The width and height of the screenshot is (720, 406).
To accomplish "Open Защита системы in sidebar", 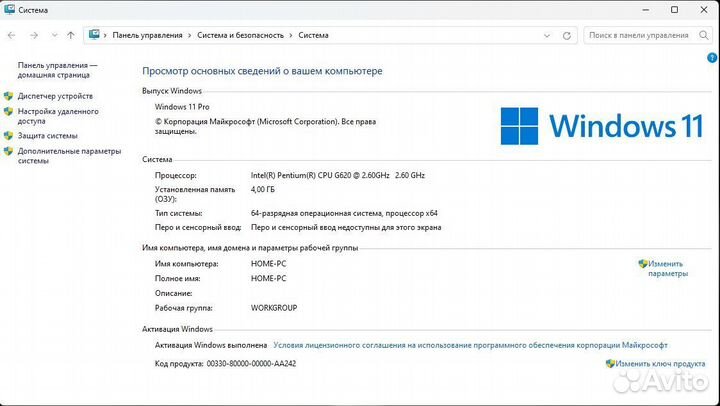I will coord(47,135).
